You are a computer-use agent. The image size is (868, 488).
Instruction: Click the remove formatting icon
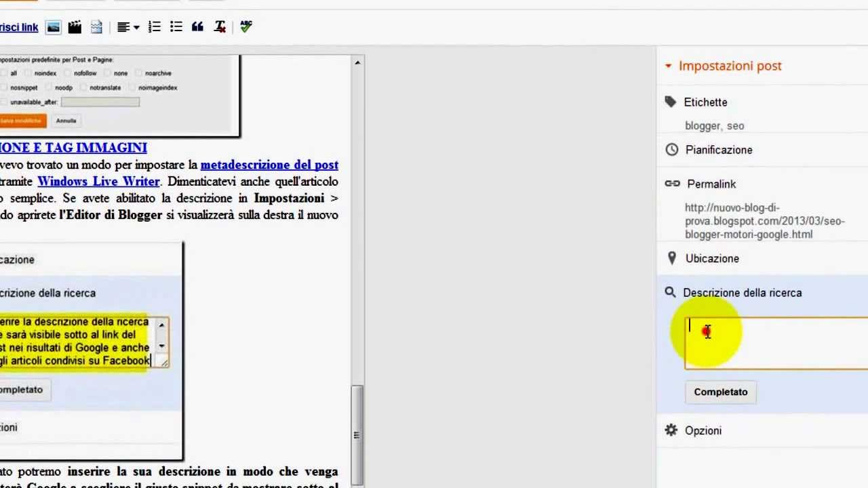coord(220,27)
